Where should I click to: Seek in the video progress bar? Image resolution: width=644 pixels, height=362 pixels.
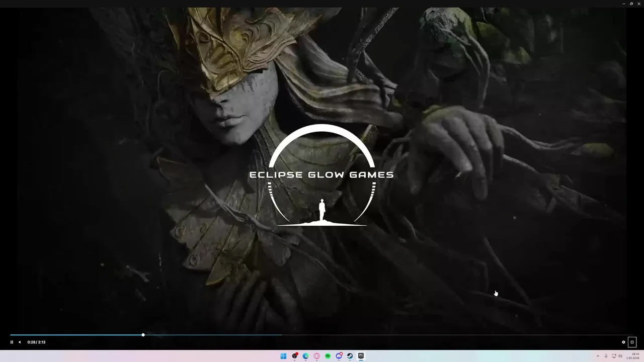[322, 335]
